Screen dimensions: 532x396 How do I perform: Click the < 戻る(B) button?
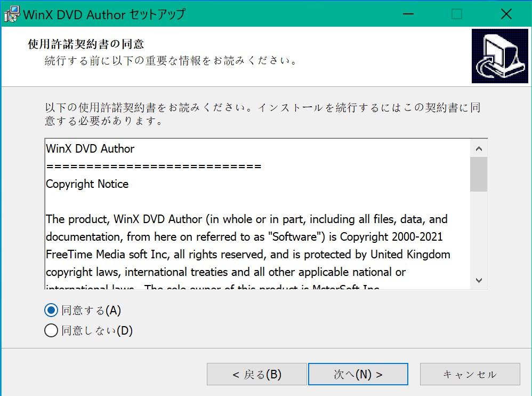pos(257,374)
